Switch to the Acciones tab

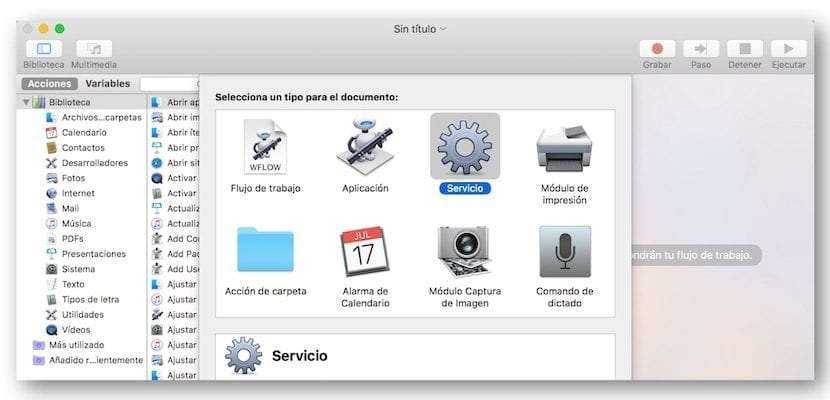pos(49,84)
